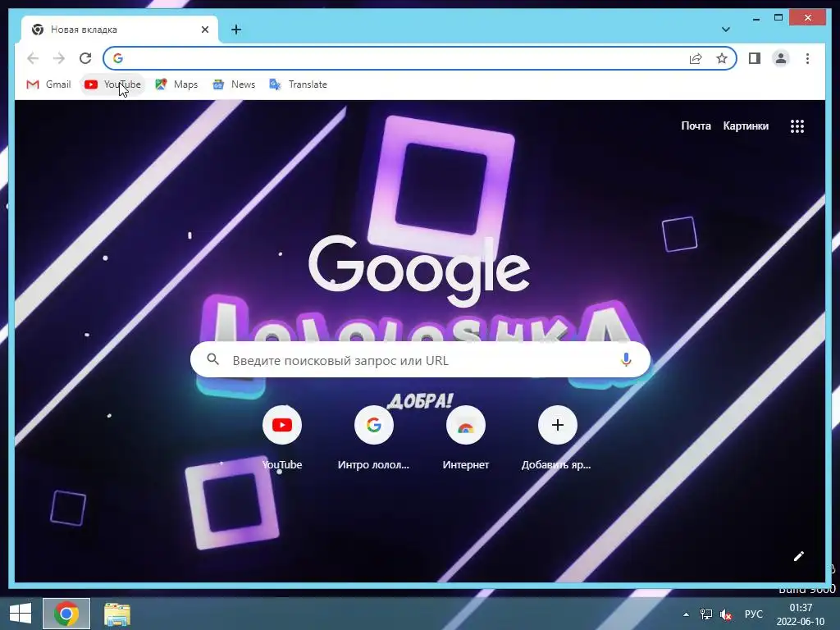Viewport: 840px width, 630px height.
Task: Click the customize page pencil icon
Action: 799,556
